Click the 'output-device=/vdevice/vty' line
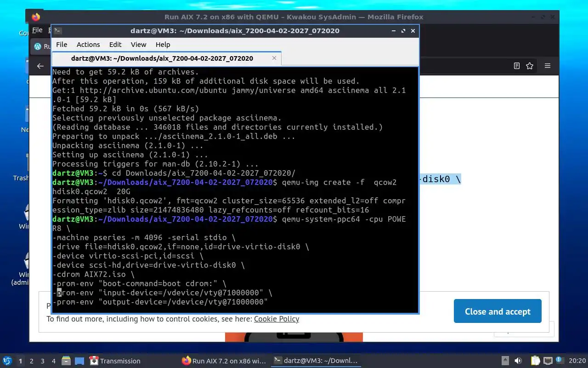 [160, 302]
